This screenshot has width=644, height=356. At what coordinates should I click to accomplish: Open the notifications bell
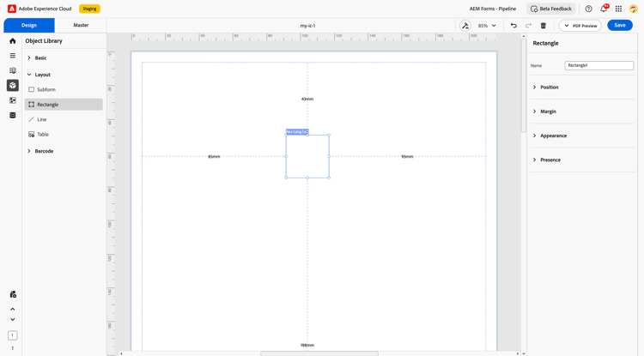coord(604,9)
